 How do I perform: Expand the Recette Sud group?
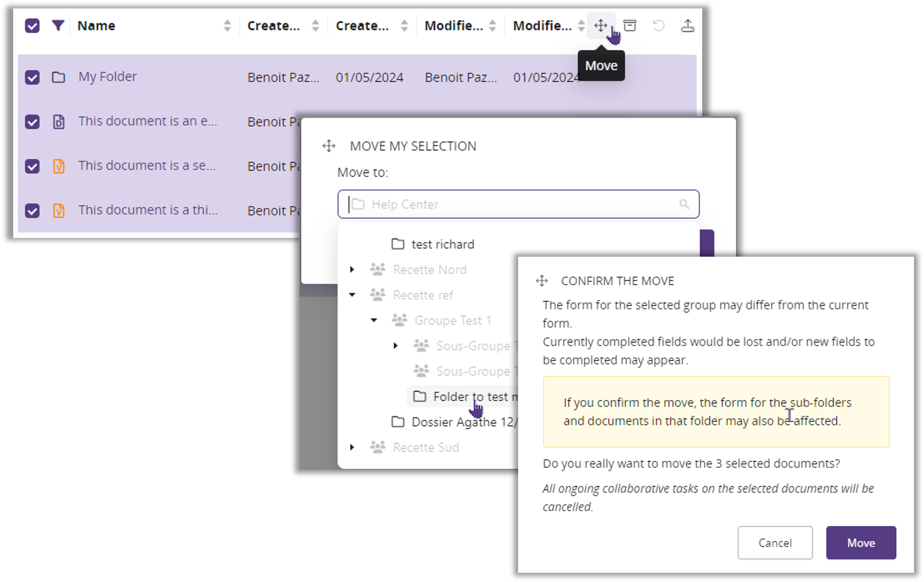pyautogui.click(x=352, y=447)
